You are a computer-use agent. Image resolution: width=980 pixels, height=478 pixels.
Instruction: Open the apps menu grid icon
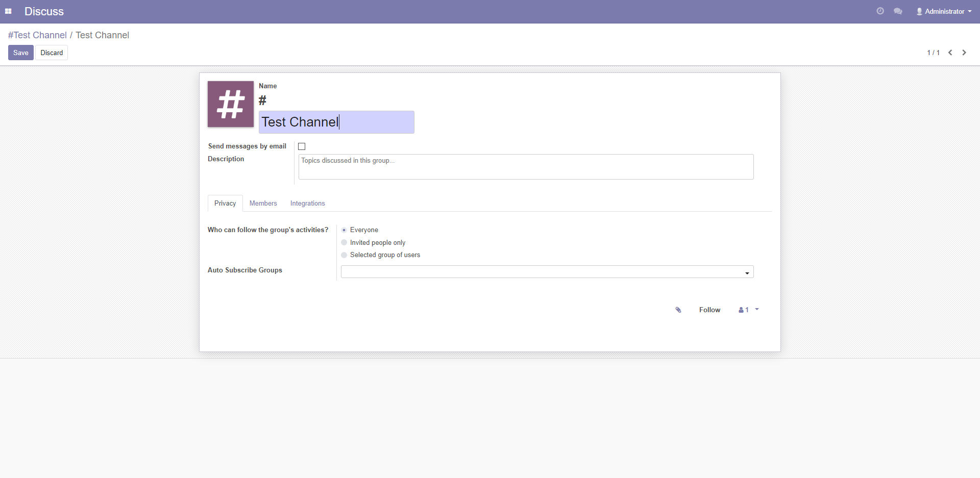coord(8,11)
